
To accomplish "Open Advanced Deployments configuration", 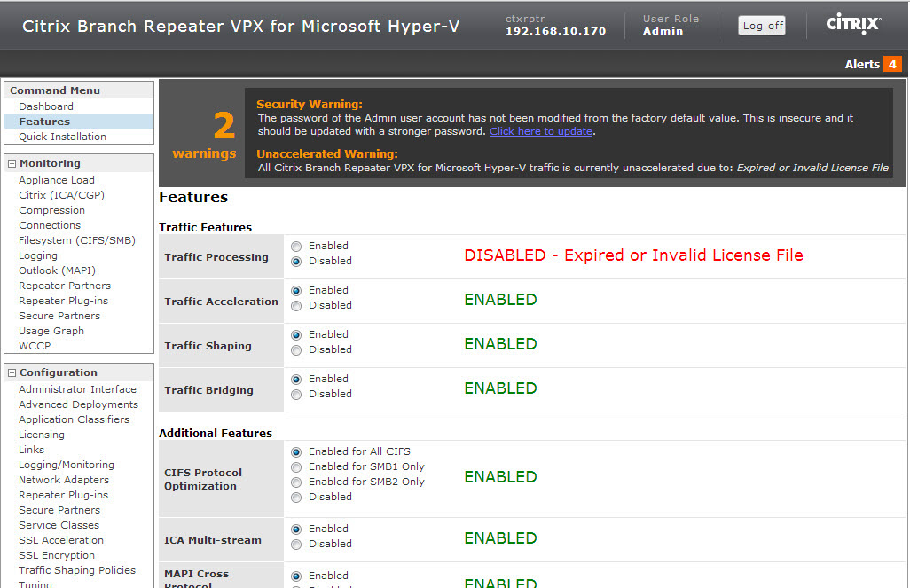I will click(78, 404).
